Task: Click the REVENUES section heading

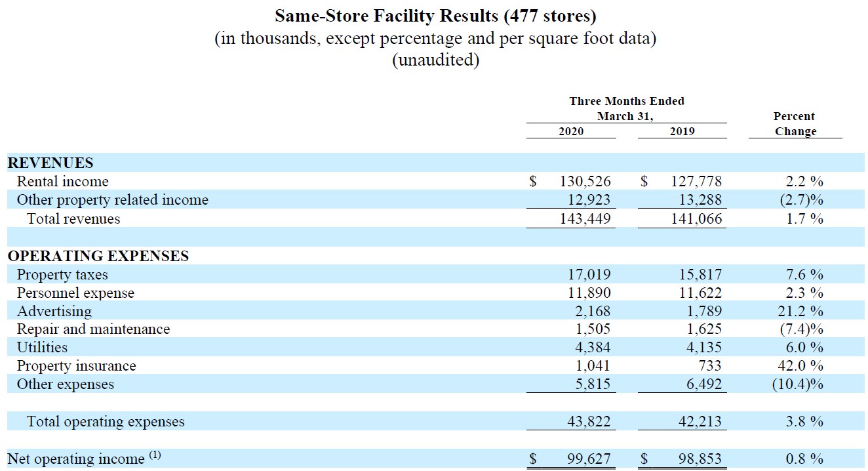Action: [x=50, y=163]
